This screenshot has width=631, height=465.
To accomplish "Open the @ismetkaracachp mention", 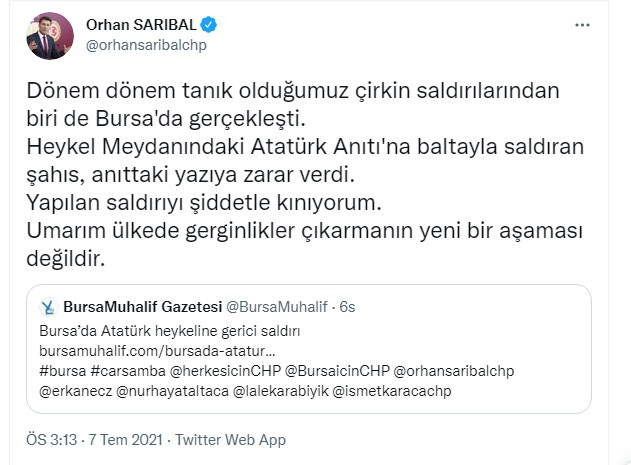I will pyautogui.click(x=390, y=390).
